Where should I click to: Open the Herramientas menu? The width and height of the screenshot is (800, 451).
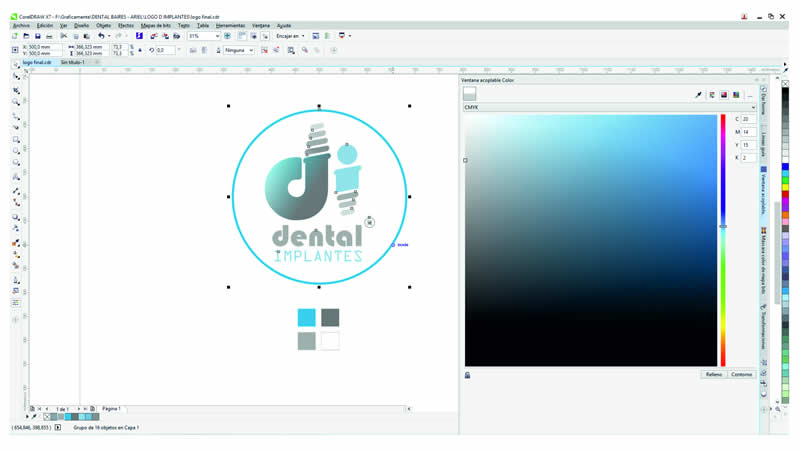[x=230, y=26]
